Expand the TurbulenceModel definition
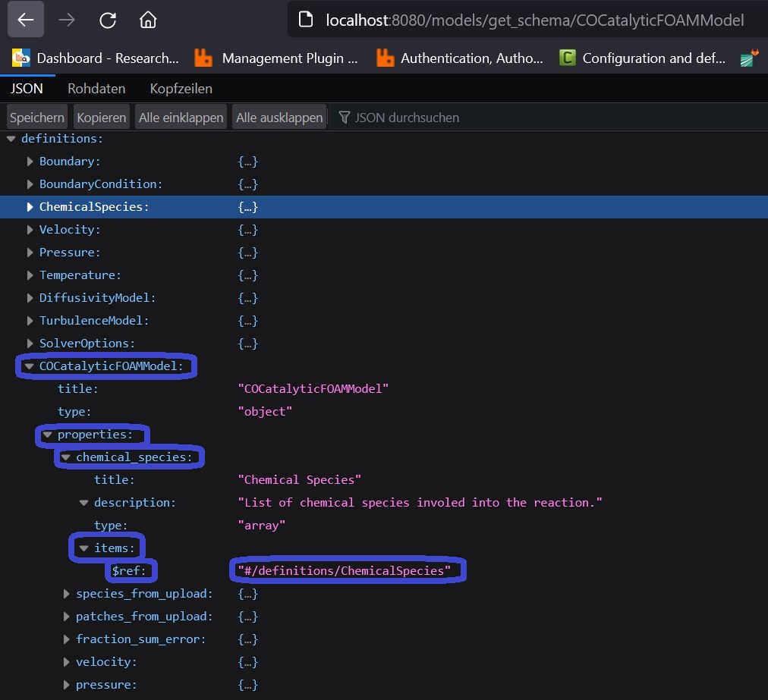The height and width of the screenshot is (700, 768). click(30, 321)
